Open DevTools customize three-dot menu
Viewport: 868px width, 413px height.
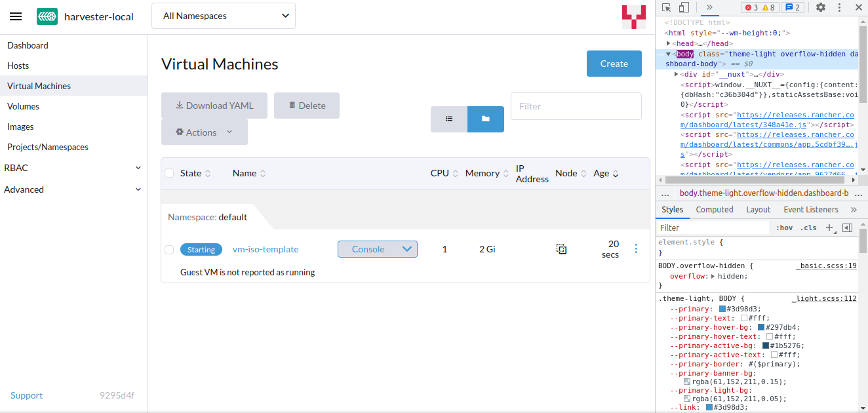839,8
